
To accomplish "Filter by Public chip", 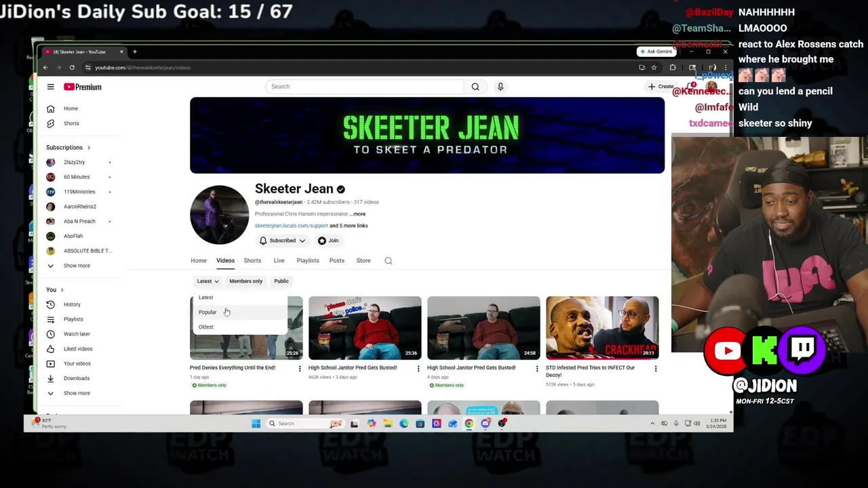I will [281, 281].
